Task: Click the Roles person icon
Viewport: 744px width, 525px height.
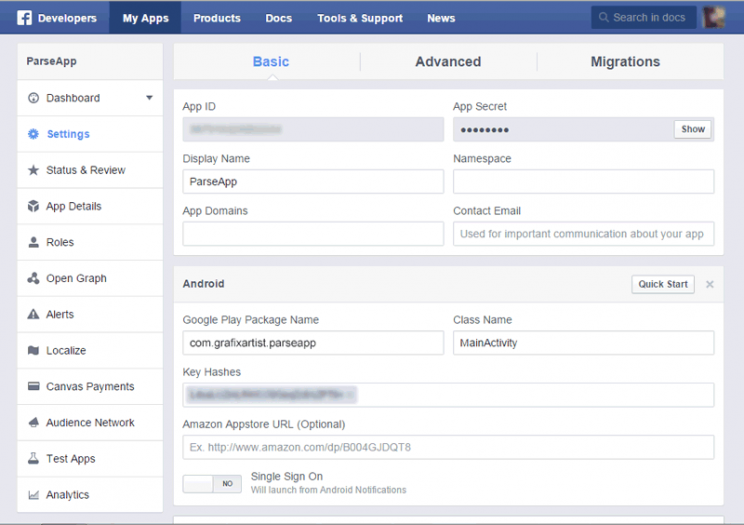Action: (33, 242)
